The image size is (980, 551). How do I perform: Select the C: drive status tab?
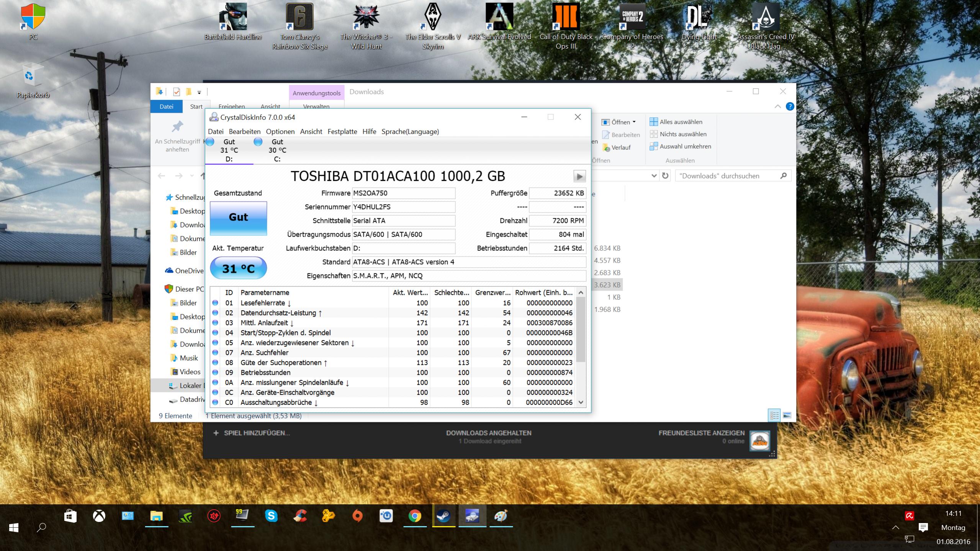[x=277, y=150]
